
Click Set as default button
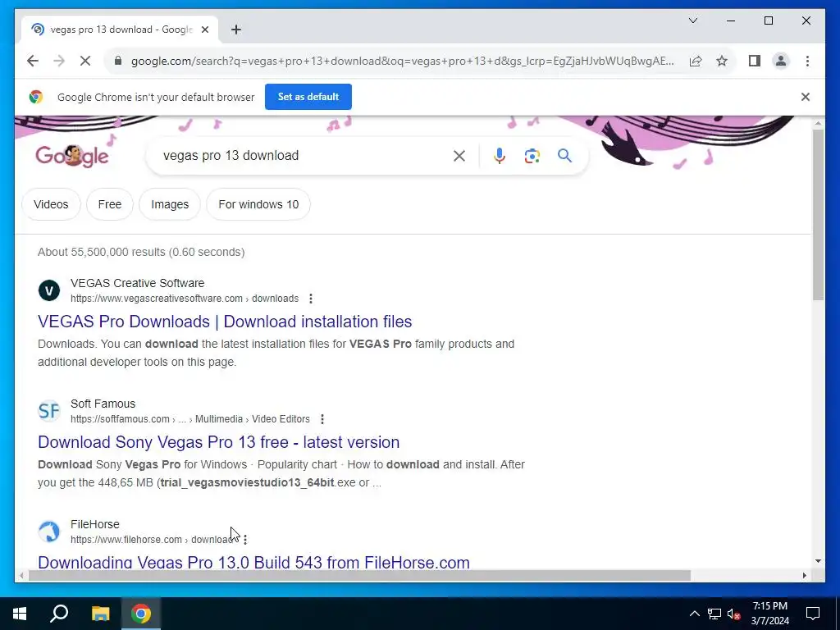308,97
